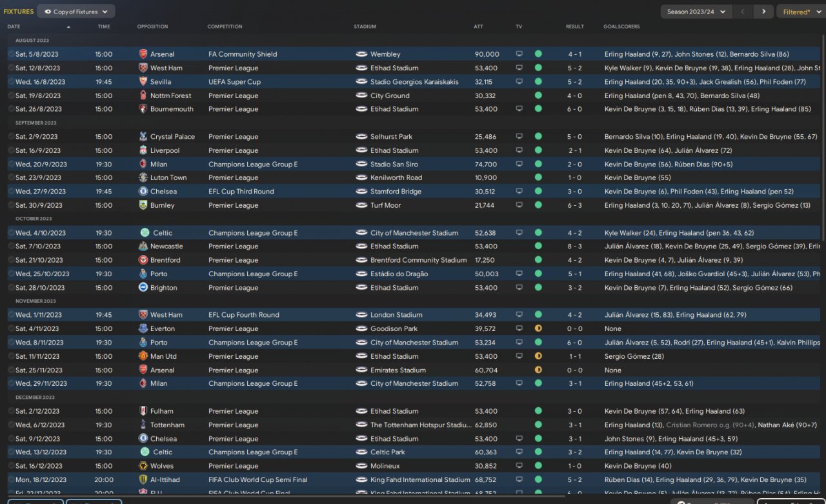Click the Turf Moor stadium name
Image resolution: width=826 pixels, height=504 pixels.
click(385, 205)
